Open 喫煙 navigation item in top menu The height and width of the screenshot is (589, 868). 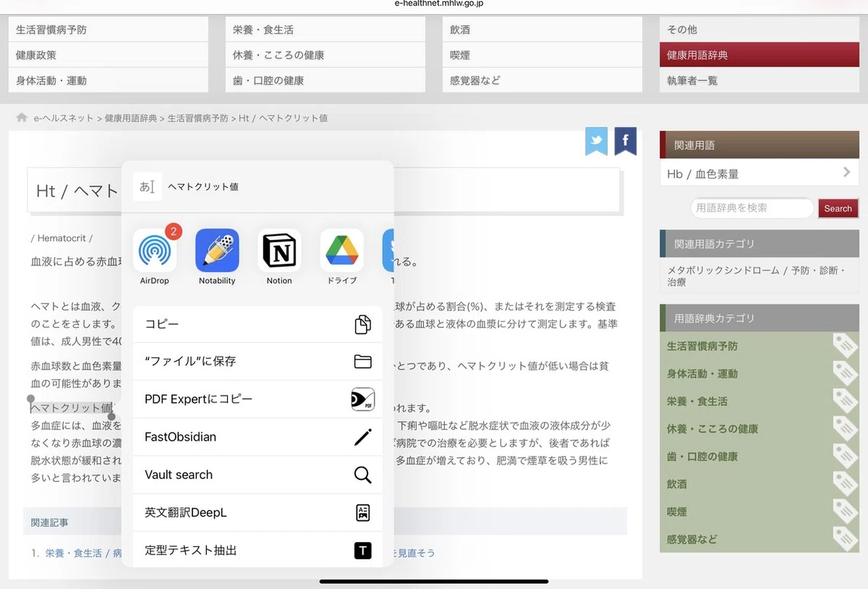(542, 55)
